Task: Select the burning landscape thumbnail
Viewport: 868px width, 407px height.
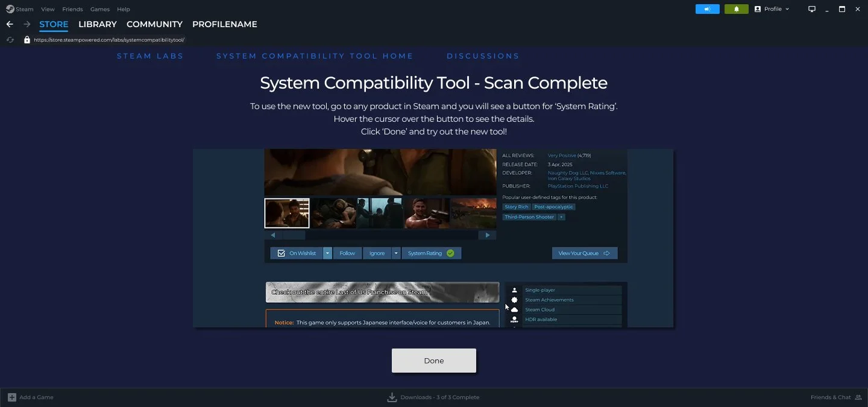Action: tap(474, 213)
